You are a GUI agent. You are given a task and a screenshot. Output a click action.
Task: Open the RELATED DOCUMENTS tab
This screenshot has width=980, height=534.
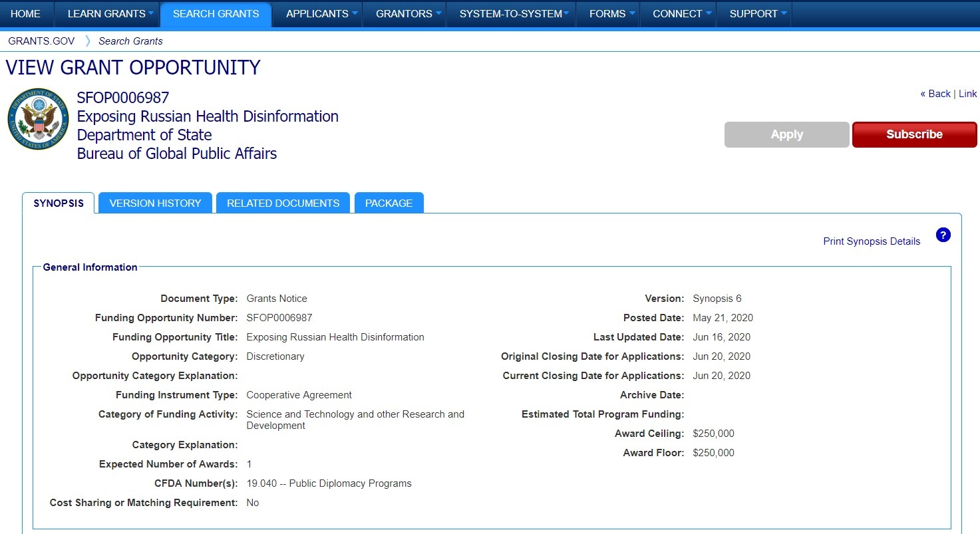tap(283, 203)
